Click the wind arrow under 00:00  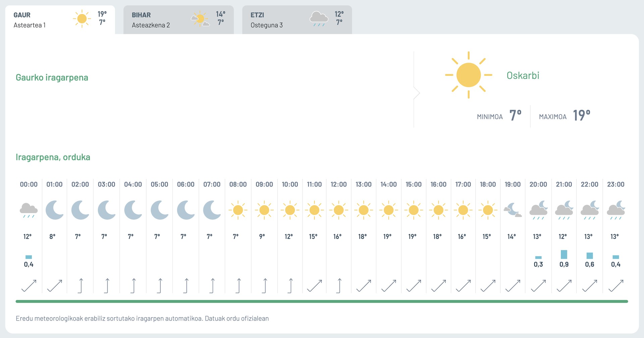point(29,286)
